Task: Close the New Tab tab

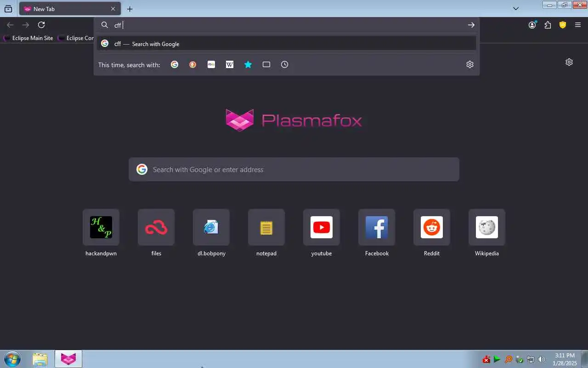Action: (113, 9)
